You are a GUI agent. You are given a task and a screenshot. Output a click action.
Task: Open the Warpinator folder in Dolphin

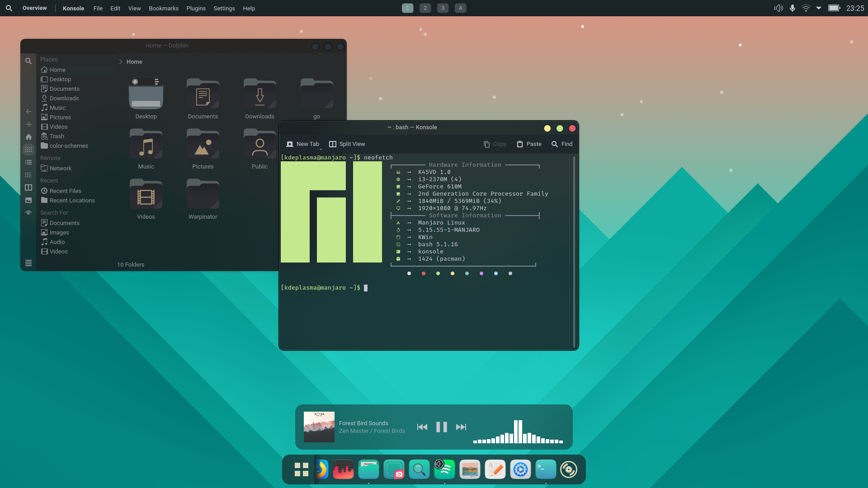point(203,199)
